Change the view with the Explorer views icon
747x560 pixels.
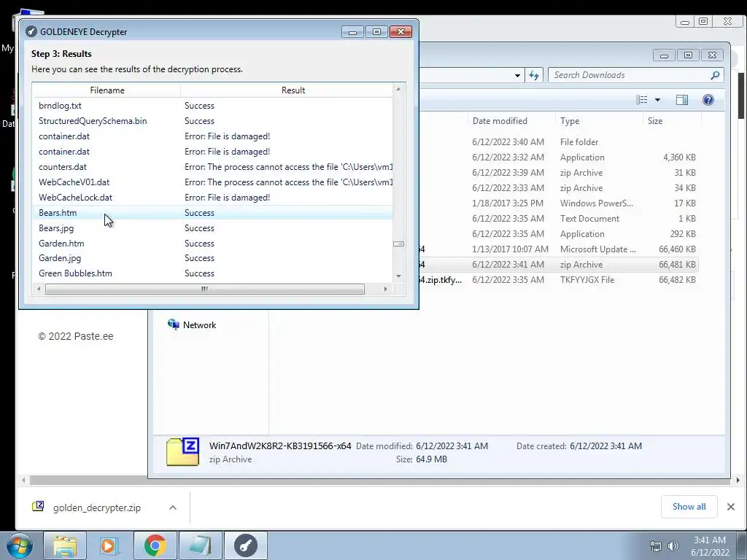[642, 99]
